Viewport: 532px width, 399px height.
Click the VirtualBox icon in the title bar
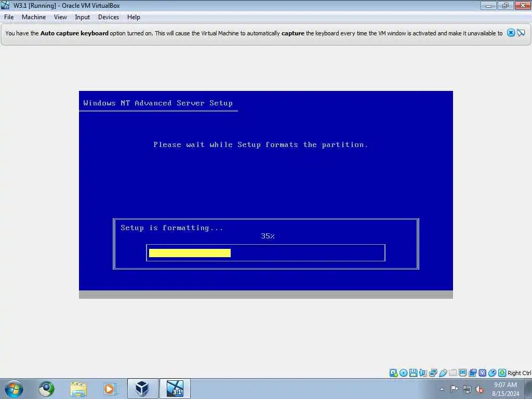click(x=5, y=5)
